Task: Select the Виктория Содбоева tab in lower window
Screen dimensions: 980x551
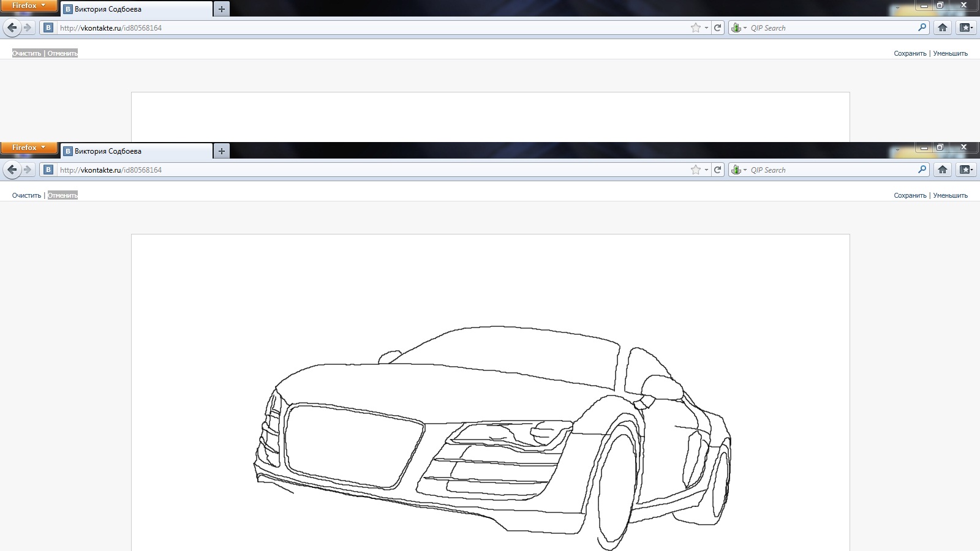Action: (x=136, y=151)
